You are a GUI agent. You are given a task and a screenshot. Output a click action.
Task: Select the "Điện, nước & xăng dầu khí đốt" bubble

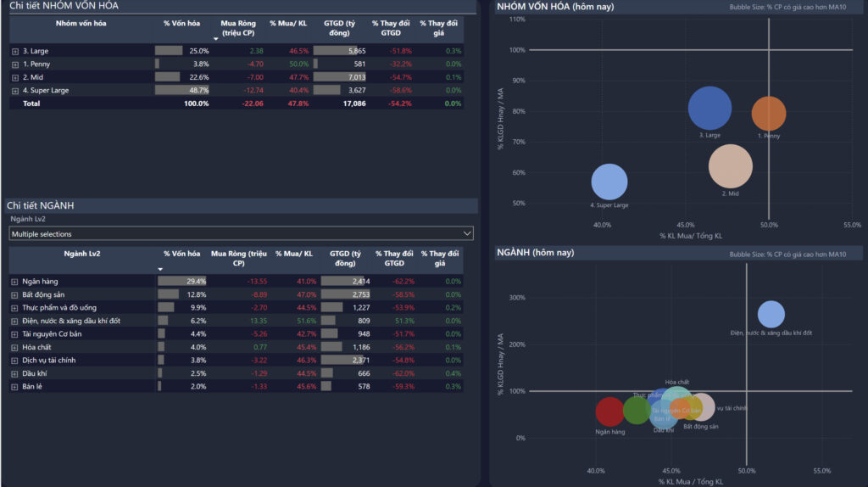click(771, 314)
